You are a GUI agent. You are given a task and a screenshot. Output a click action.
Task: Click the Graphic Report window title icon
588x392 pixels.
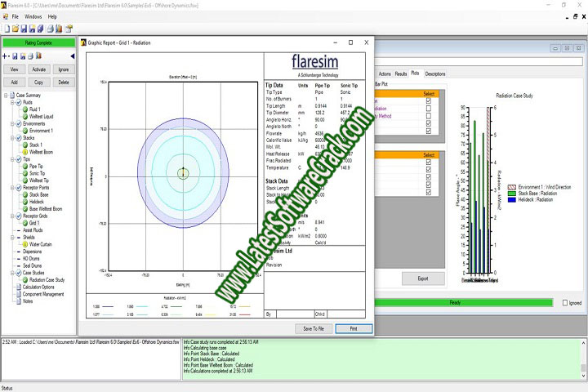click(x=83, y=42)
